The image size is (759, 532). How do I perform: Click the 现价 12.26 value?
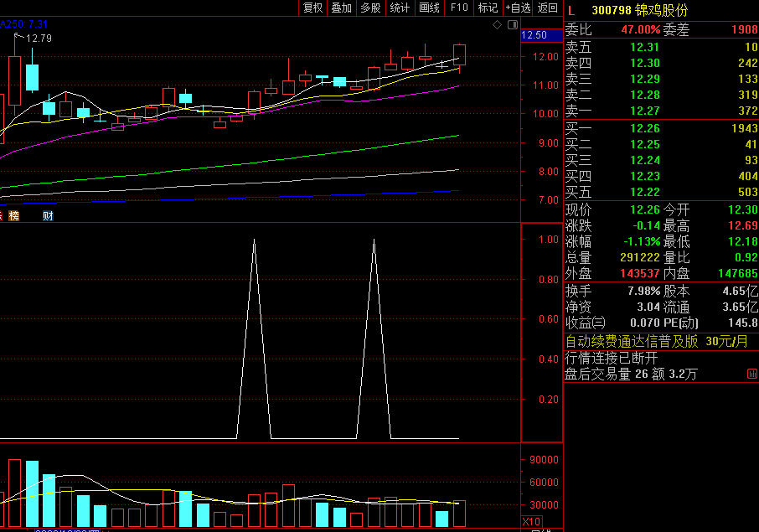coord(645,209)
